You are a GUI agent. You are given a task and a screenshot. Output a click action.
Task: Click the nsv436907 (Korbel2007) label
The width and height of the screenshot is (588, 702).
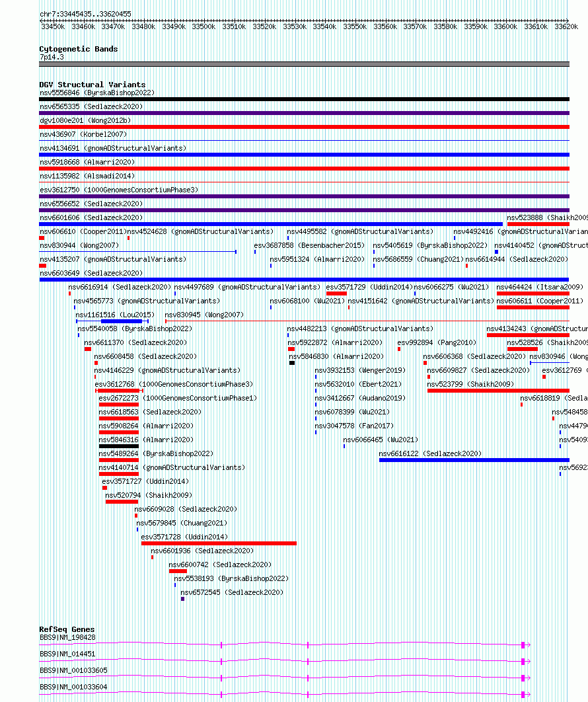[x=83, y=134]
